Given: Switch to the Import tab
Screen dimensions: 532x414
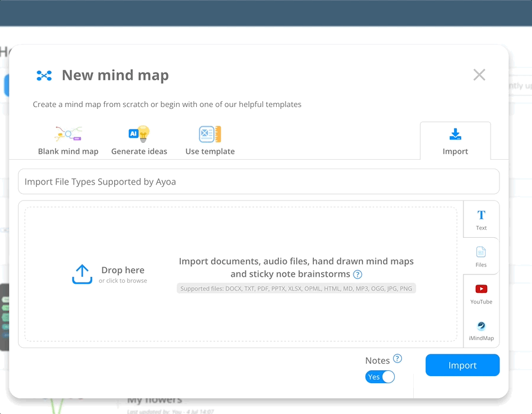Looking at the screenshot, I should tap(455, 141).
